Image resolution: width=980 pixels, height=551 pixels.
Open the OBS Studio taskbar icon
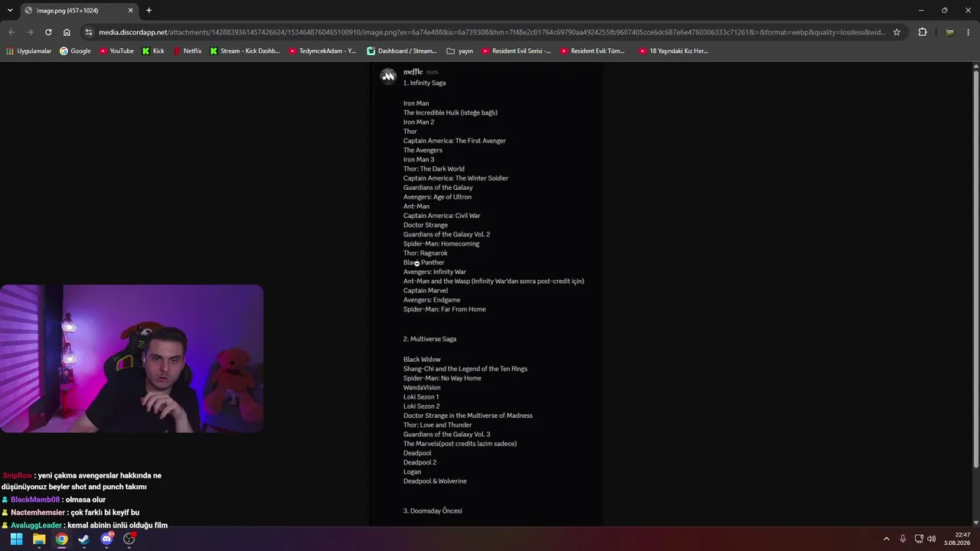[x=129, y=539]
